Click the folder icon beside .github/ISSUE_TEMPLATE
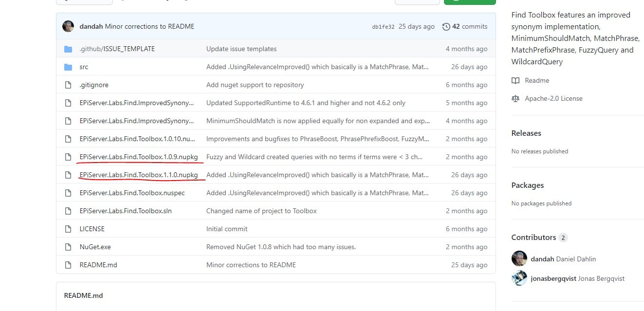 pos(68,49)
